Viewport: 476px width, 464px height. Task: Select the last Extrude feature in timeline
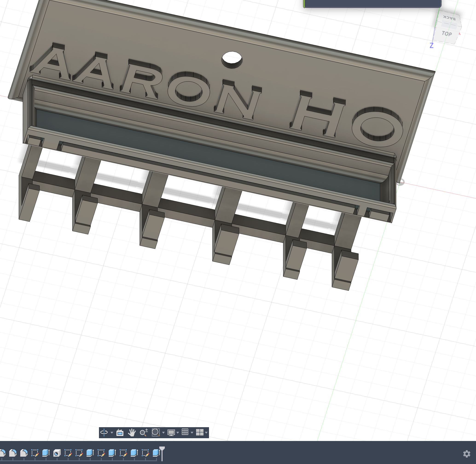click(x=156, y=453)
